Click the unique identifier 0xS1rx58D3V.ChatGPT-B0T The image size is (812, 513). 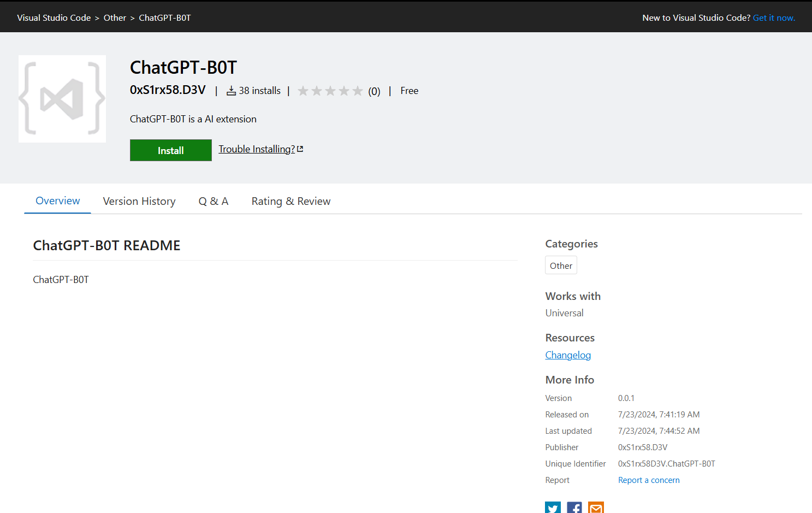(667, 464)
